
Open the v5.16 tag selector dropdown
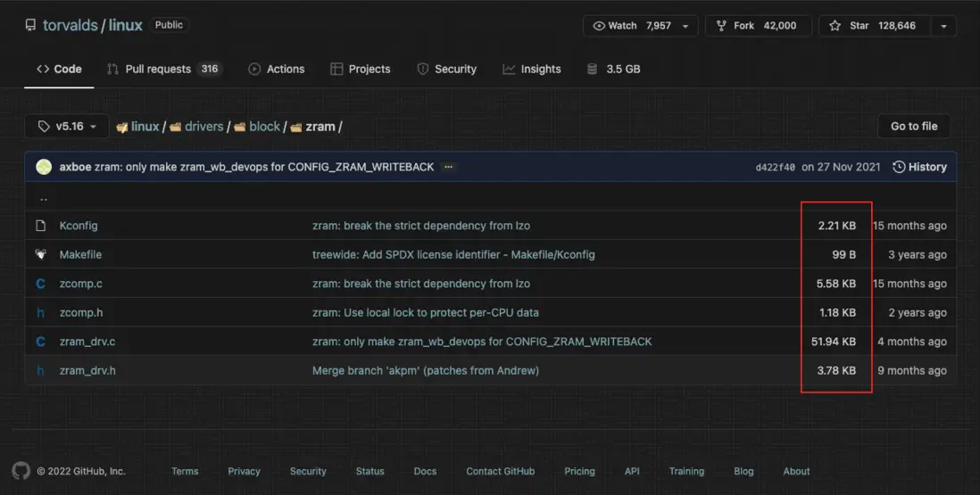click(x=67, y=127)
